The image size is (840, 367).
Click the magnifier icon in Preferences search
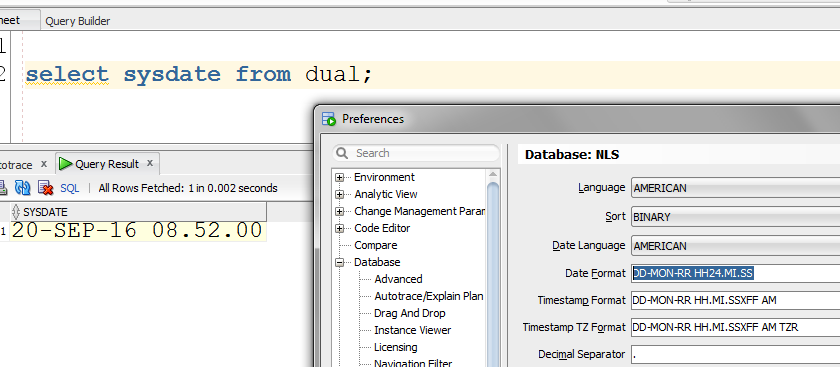342,153
